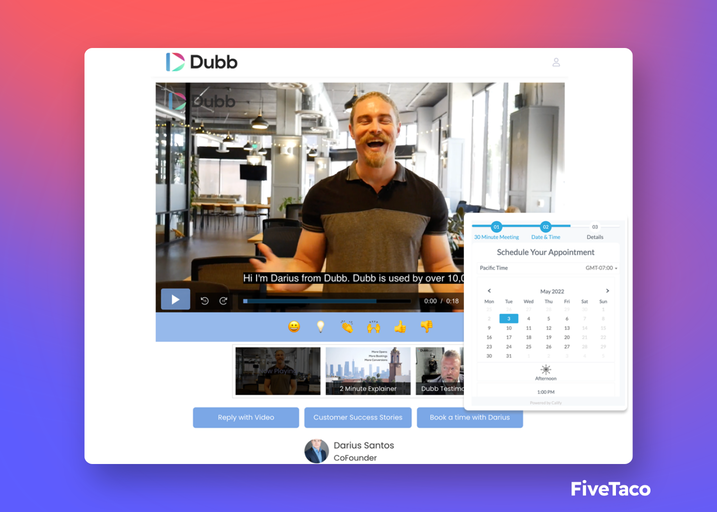React with the thumbs up emoji
Viewport: 717px width, 512px height.
[x=400, y=326]
